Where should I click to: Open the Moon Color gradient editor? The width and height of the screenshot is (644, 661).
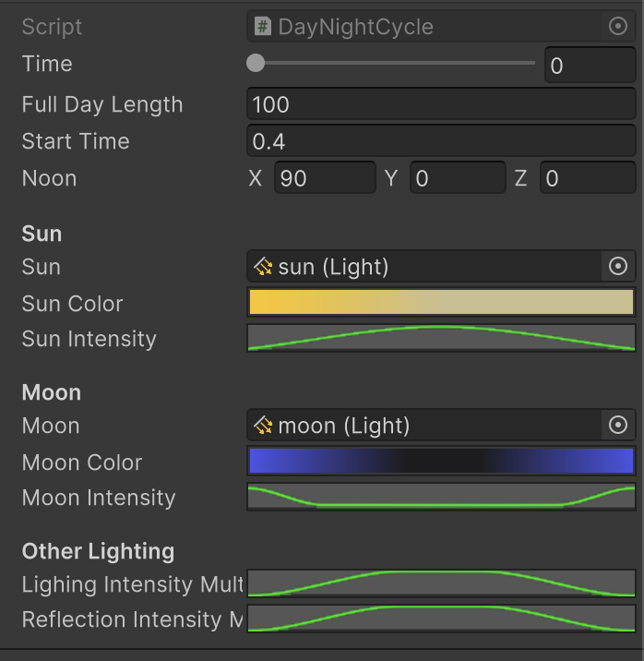coord(441,461)
